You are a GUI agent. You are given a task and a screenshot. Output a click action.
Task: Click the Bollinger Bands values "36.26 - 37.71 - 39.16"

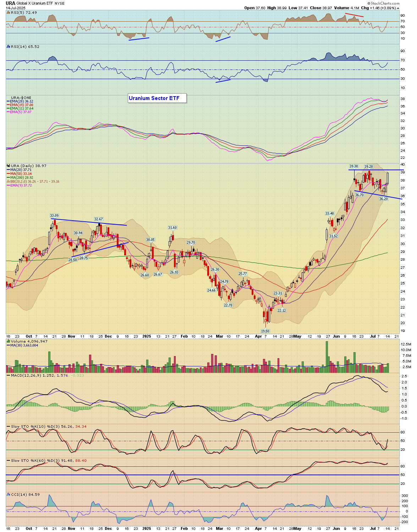43,182
